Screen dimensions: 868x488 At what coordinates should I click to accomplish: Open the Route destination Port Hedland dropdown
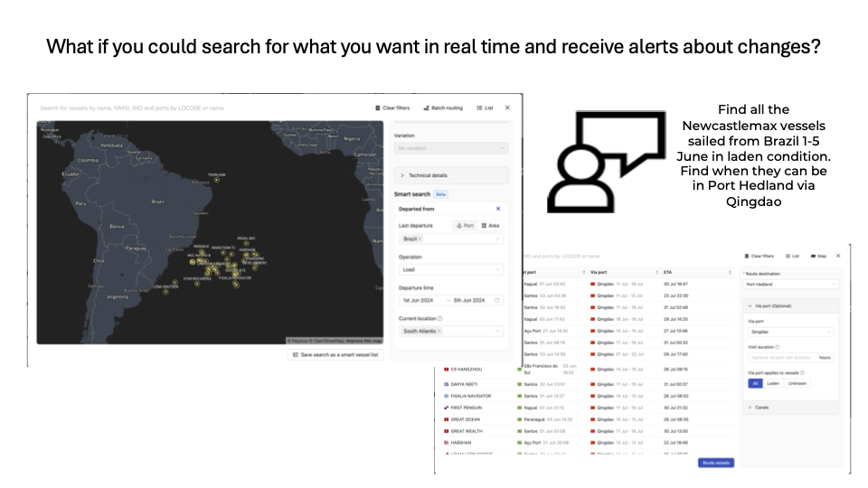(790, 284)
